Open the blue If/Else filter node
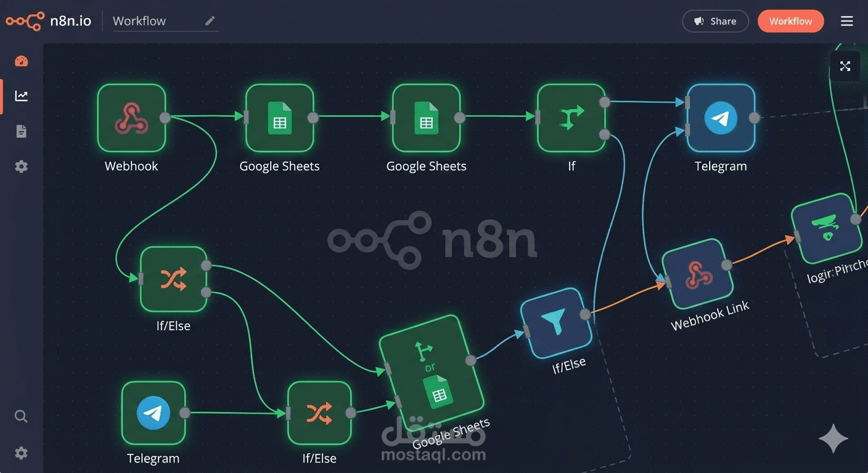 pyautogui.click(x=555, y=322)
